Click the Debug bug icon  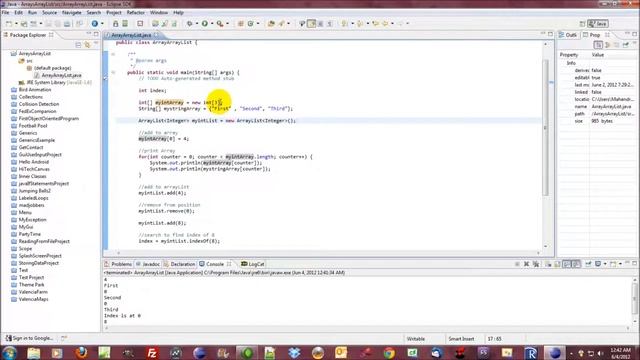[x=189, y=24]
